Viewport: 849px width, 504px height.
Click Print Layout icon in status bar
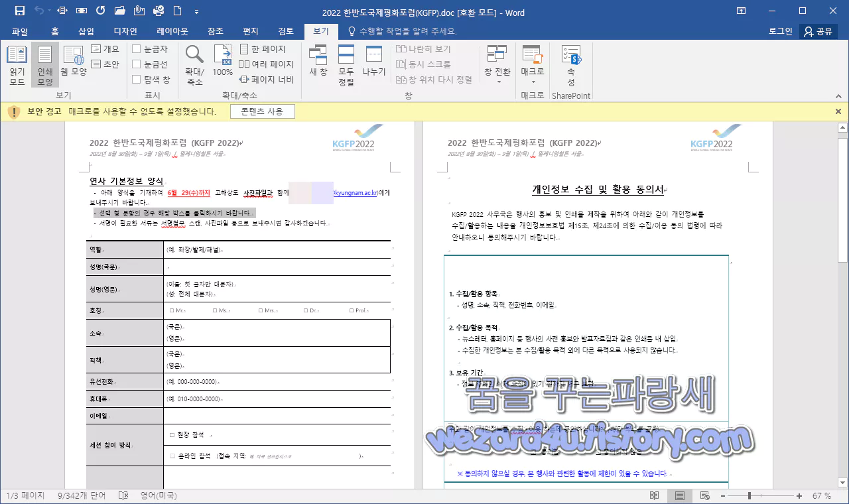point(680,496)
